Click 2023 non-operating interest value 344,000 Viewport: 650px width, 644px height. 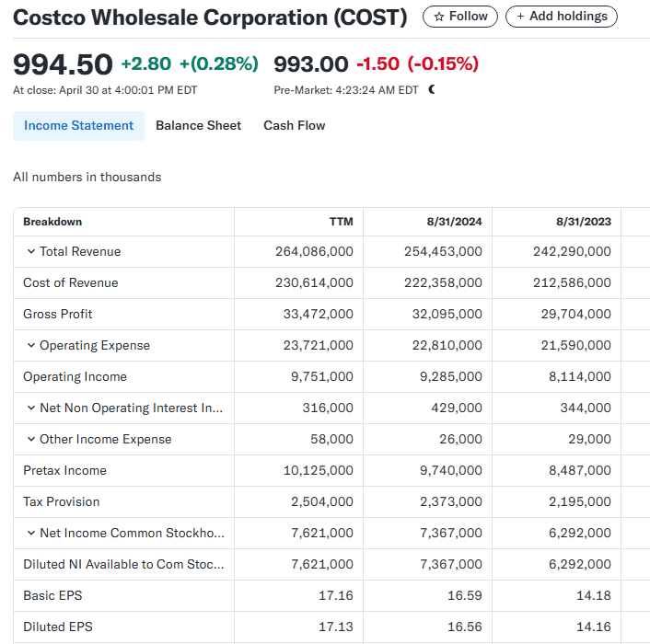pyautogui.click(x=586, y=408)
